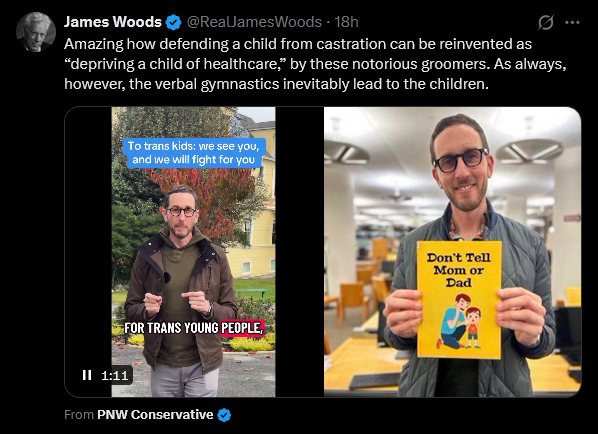Viewport: 598px width, 434px height.
Task: Open PNW Conservative source link
Action: [155, 415]
